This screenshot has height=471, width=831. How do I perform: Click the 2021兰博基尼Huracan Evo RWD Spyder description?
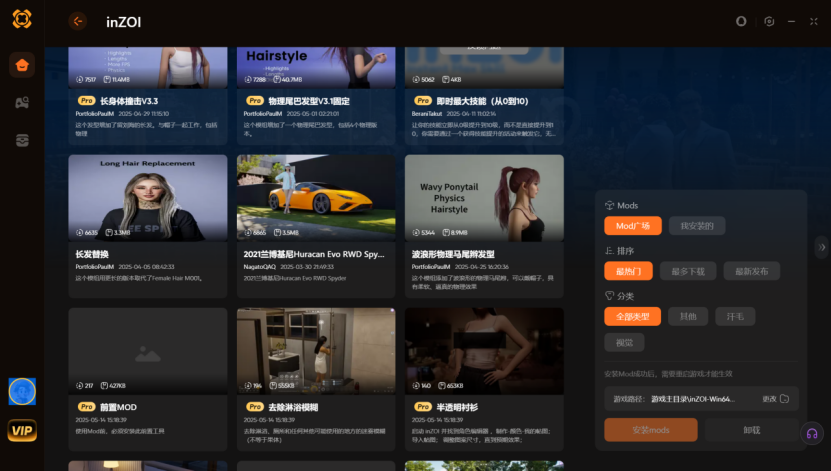(x=295, y=278)
